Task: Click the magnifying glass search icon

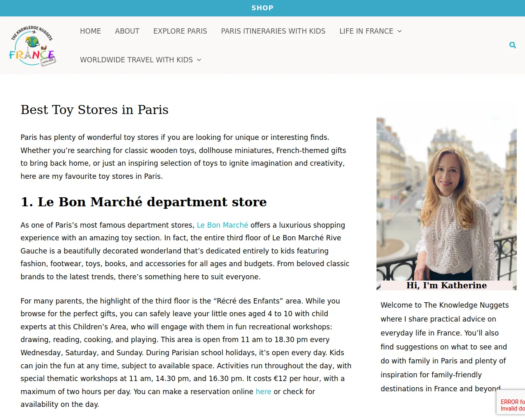Action: pyautogui.click(x=512, y=45)
